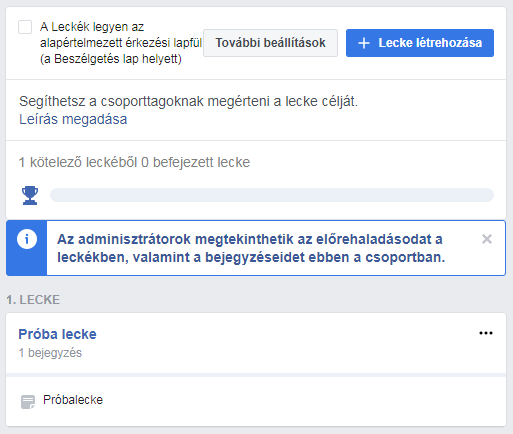Screen dimensions: 513x434
Task: Click the Lecke létrehozása button
Action: (420, 43)
